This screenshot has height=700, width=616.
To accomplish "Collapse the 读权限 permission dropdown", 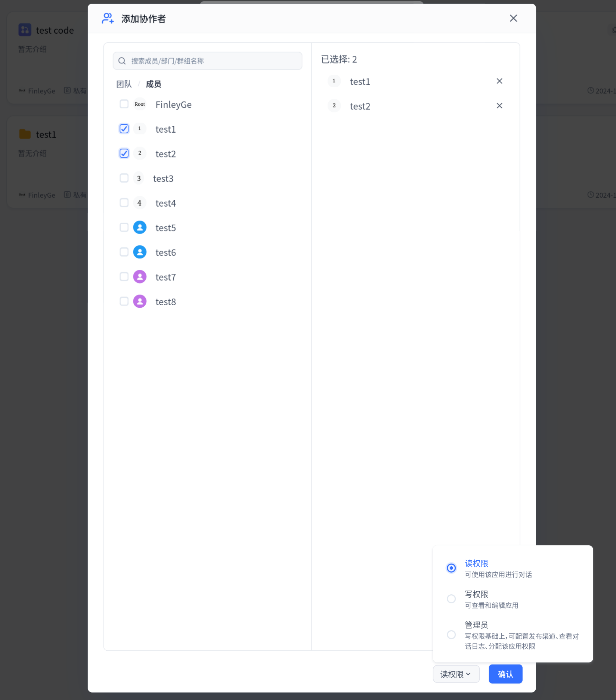I will [x=456, y=674].
